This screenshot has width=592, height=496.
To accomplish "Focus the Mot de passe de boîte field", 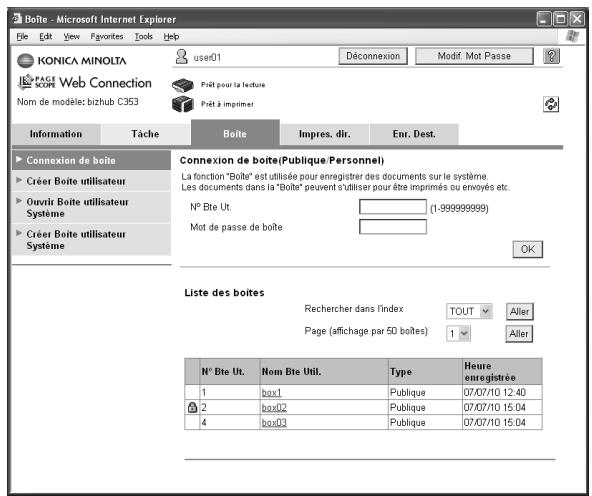I will 393,227.
